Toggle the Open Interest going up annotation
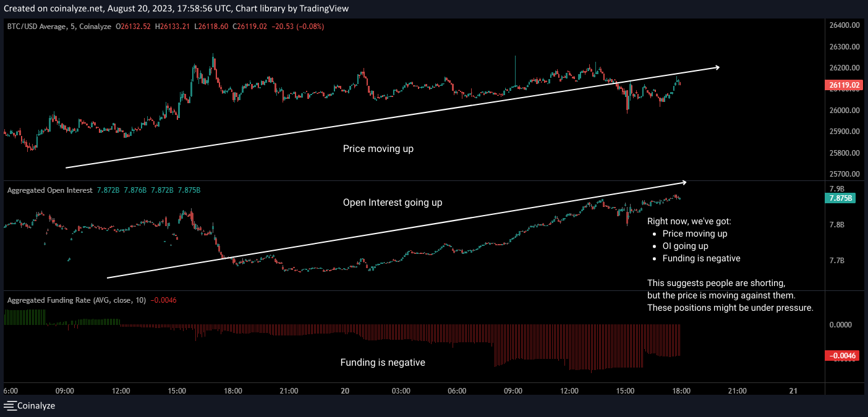Image resolution: width=868 pixels, height=417 pixels. click(392, 202)
